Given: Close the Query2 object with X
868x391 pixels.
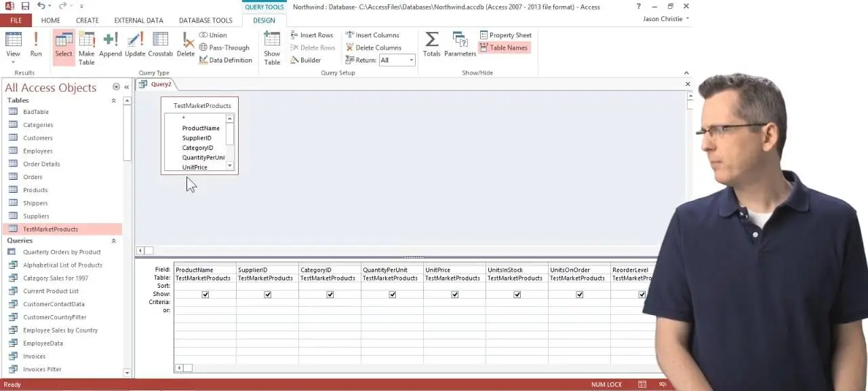Looking at the screenshot, I should (687, 84).
